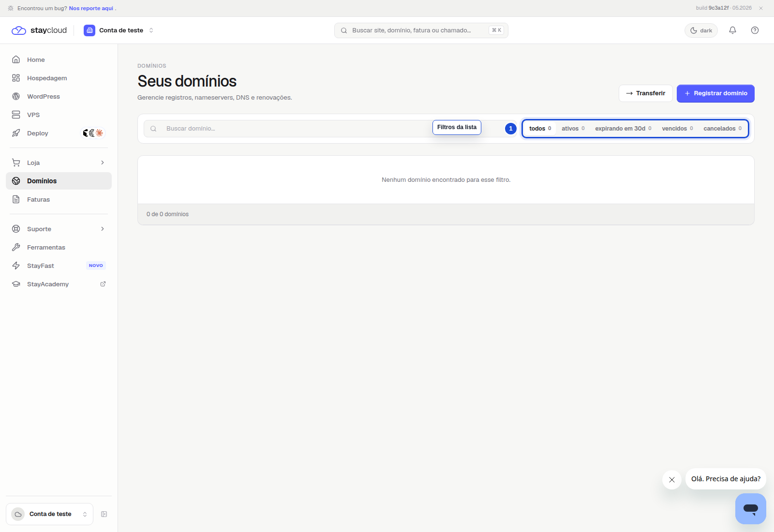Dismiss the chat help message
Image resolution: width=774 pixels, height=532 pixels.
pos(671,480)
